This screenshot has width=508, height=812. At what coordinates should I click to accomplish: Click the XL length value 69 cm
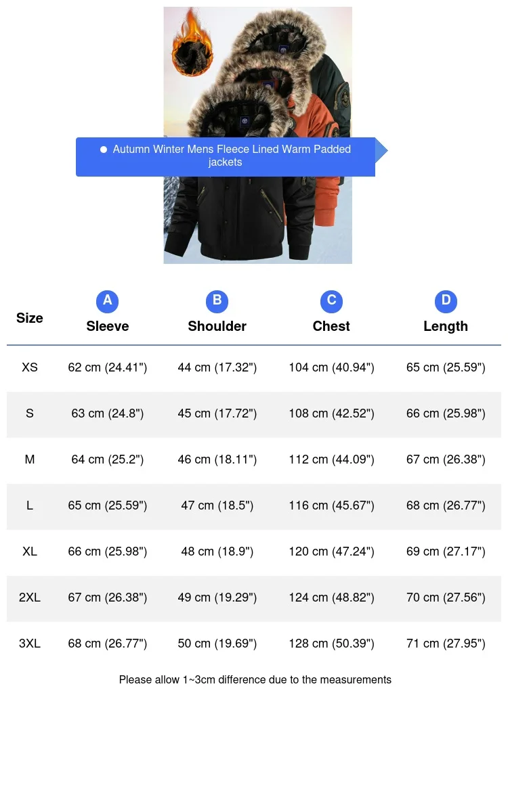coord(446,551)
